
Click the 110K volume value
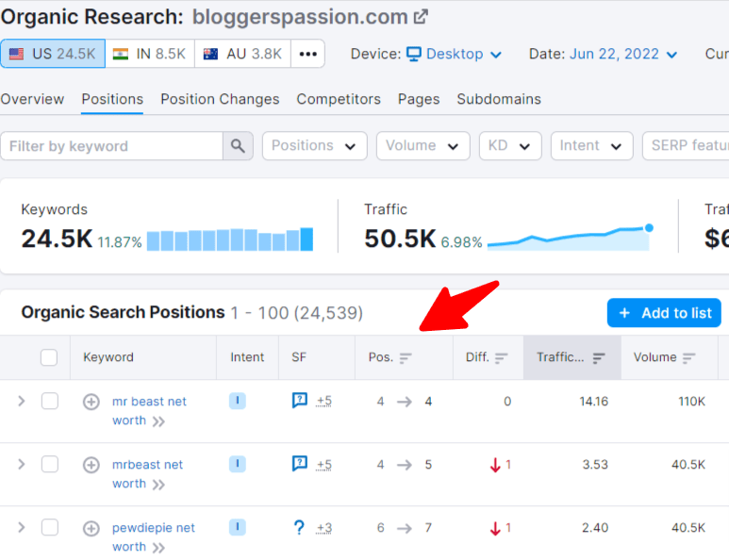coord(691,401)
